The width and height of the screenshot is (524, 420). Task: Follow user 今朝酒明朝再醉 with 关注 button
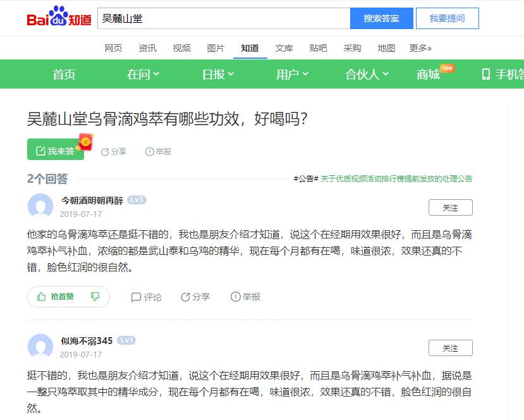click(450, 207)
